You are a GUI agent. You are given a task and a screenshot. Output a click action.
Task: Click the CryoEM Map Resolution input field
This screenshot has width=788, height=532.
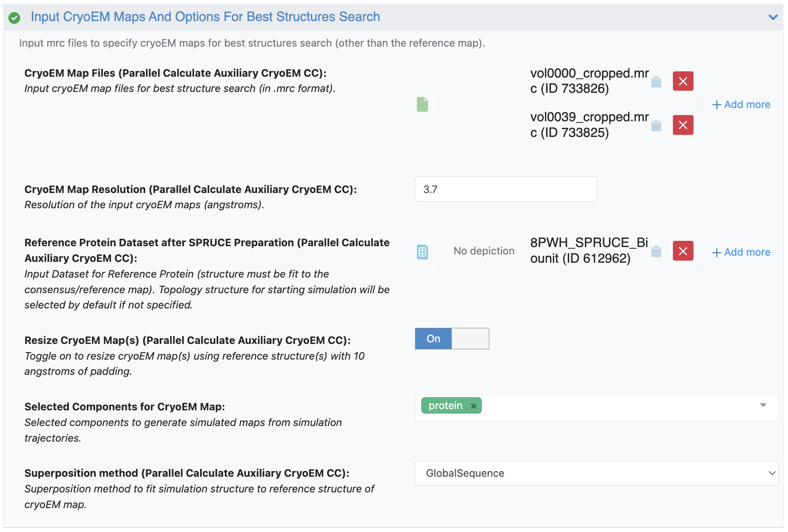click(x=505, y=189)
